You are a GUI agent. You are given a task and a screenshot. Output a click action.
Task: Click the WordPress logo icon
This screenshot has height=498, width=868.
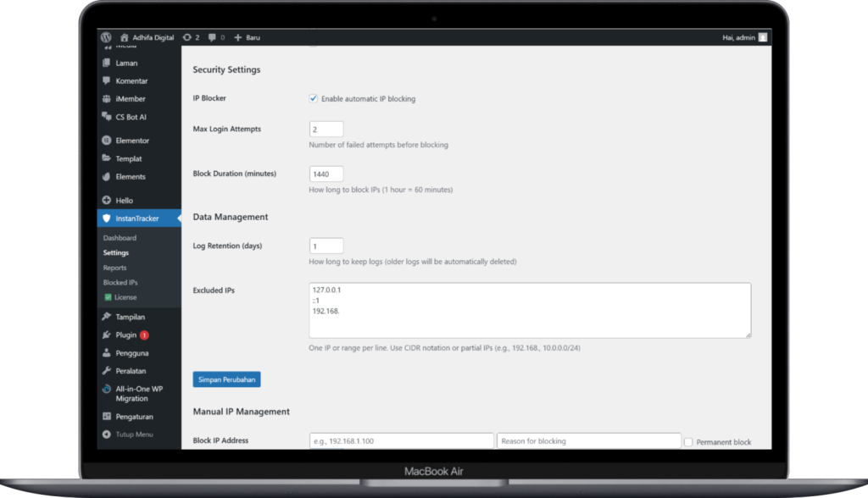click(x=106, y=37)
